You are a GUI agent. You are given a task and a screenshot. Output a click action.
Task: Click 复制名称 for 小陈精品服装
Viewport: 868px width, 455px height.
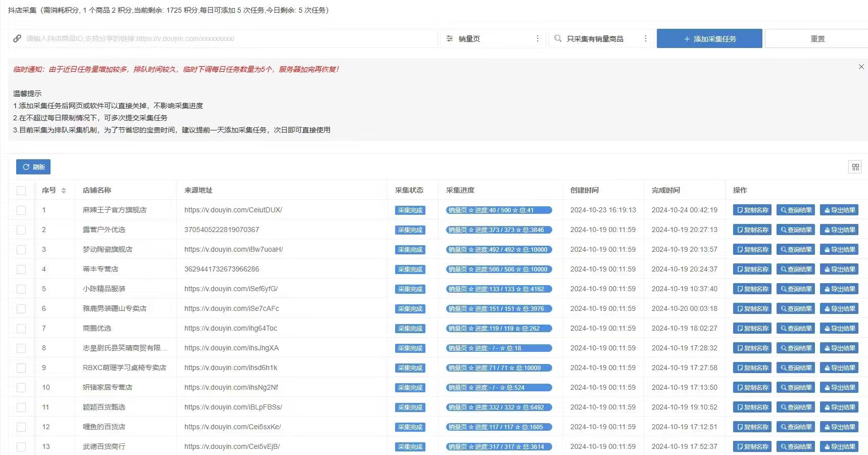point(752,289)
